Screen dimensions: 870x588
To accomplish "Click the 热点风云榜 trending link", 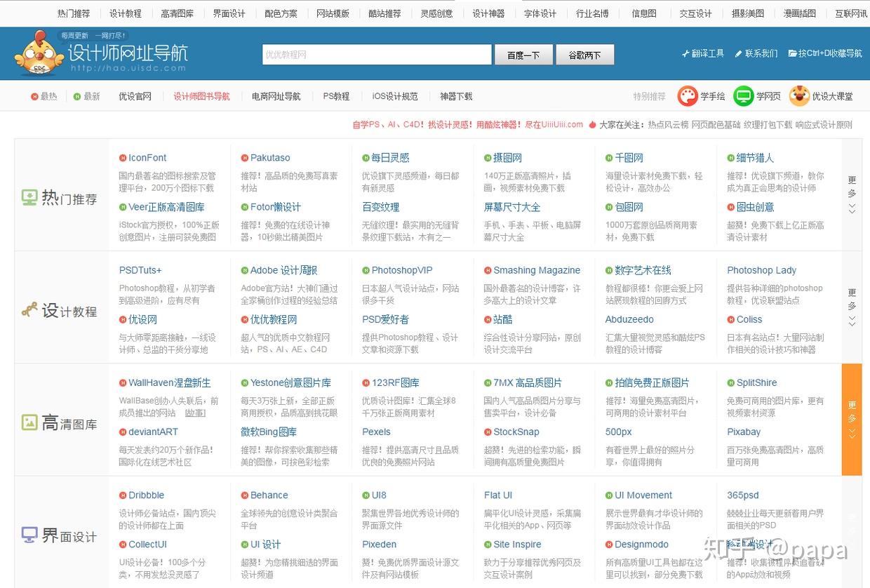I will click(668, 125).
